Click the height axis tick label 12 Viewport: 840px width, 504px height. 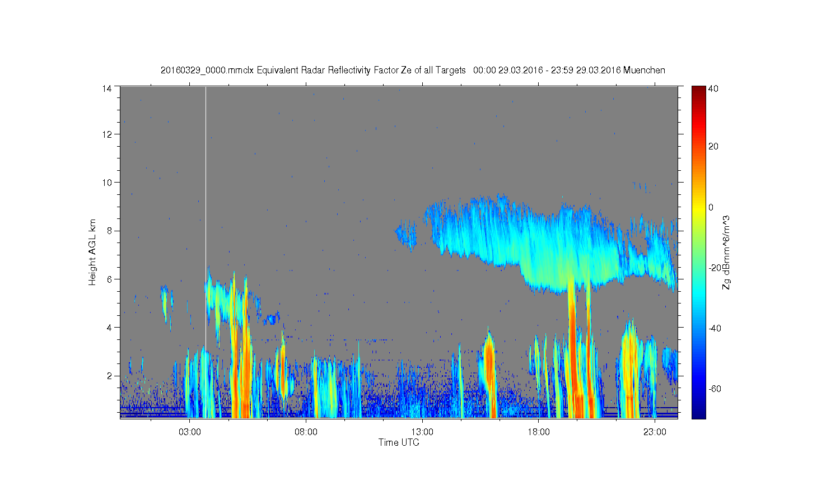tap(107, 134)
